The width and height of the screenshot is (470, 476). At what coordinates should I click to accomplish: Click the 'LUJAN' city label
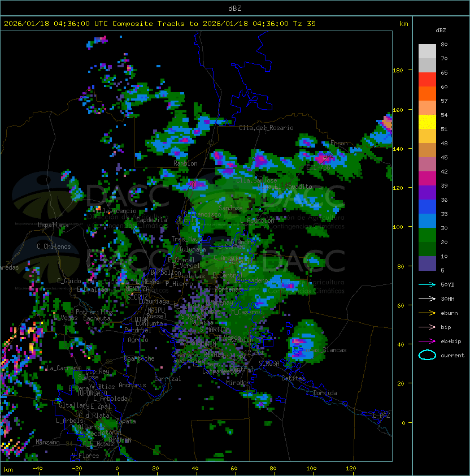140,319
